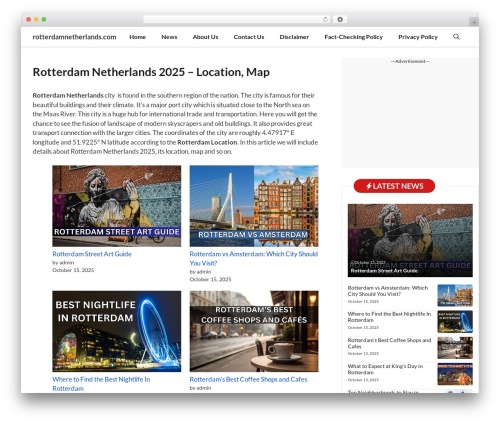Open sidebar King's Day small thumbnail
The height and width of the screenshot is (423, 500).
(455, 374)
